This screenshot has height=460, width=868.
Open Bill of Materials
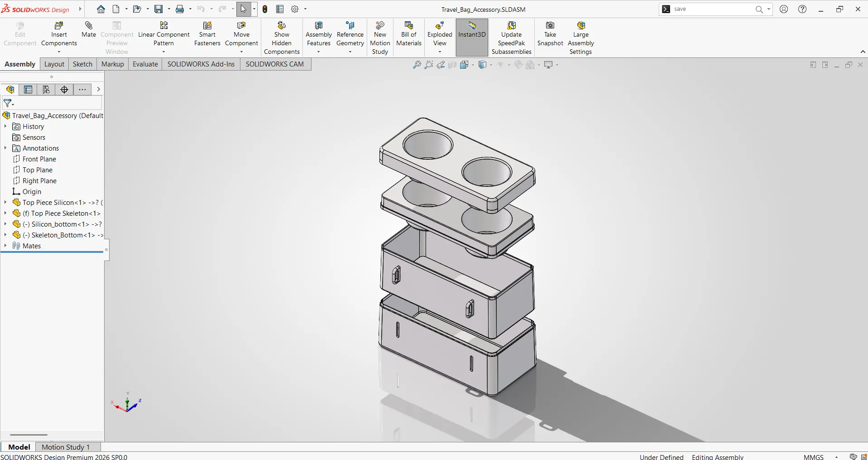pyautogui.click(x=409, y=34)
